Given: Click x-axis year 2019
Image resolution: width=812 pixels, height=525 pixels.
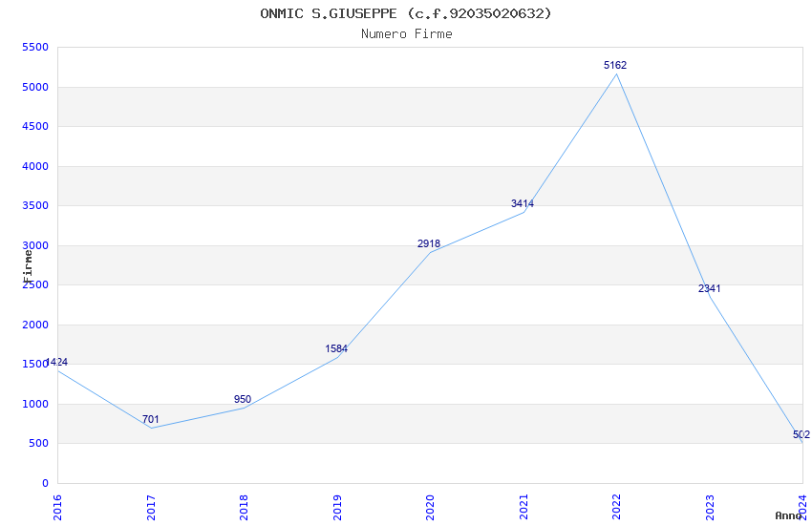Looking at the screenshot, I should [x=337, y=508].
